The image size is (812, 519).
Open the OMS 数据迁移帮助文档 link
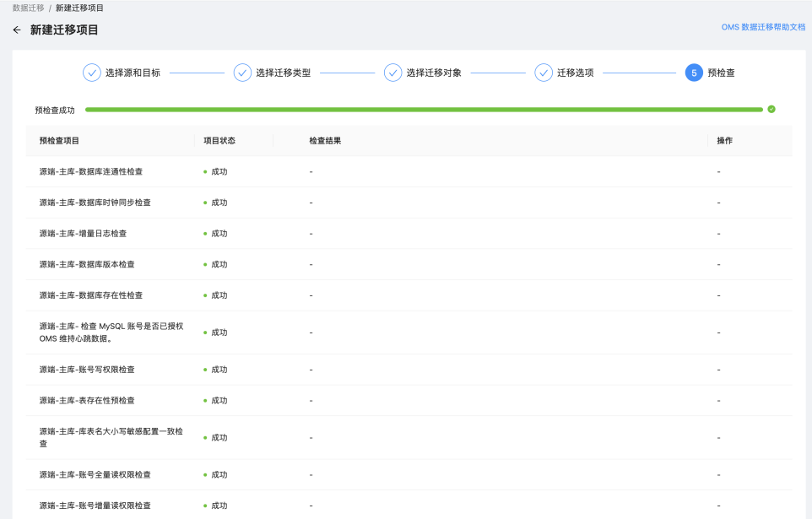[x=763, y=27]
